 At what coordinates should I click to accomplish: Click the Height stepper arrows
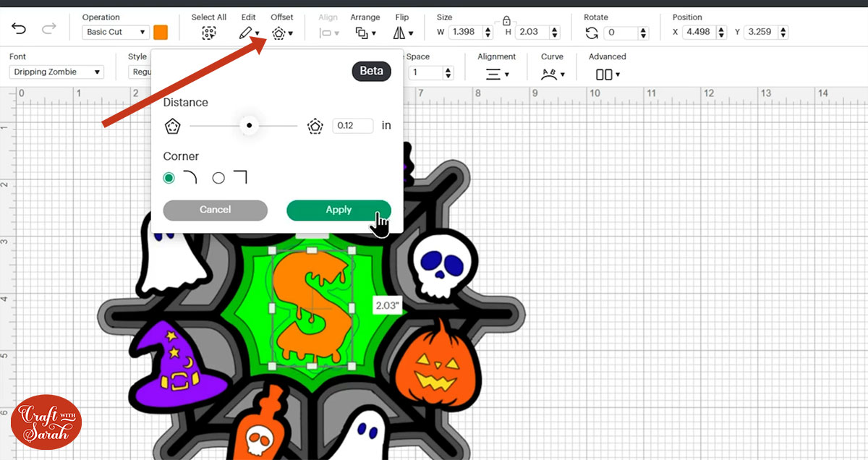pyautogui.click(x=556, y=32)
